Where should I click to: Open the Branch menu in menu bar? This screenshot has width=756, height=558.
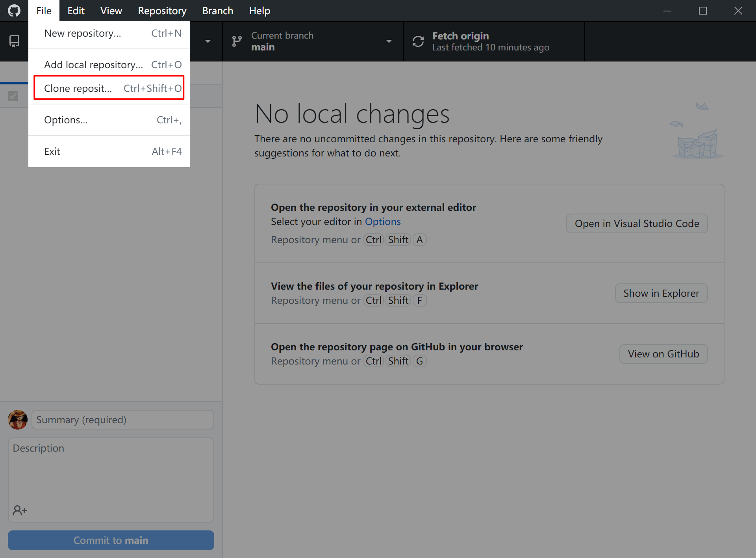pyautogui.click(x=217, y=11)
